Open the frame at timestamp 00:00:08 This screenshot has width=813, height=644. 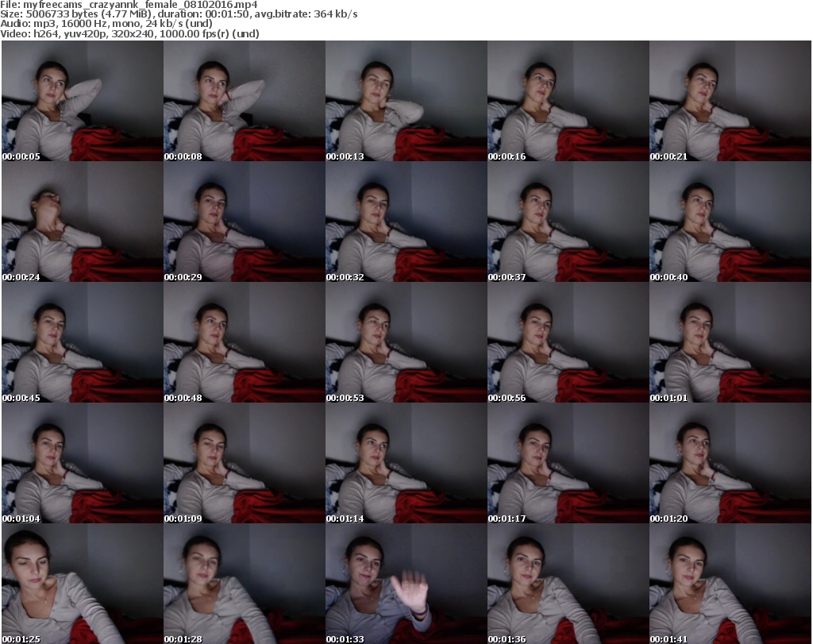(245, 101)
